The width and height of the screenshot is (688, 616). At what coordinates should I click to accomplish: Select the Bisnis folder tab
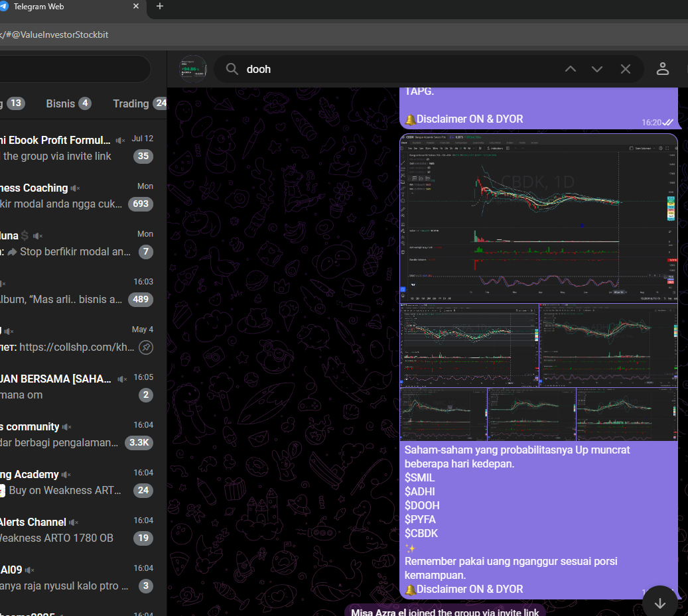click(68, 103)
